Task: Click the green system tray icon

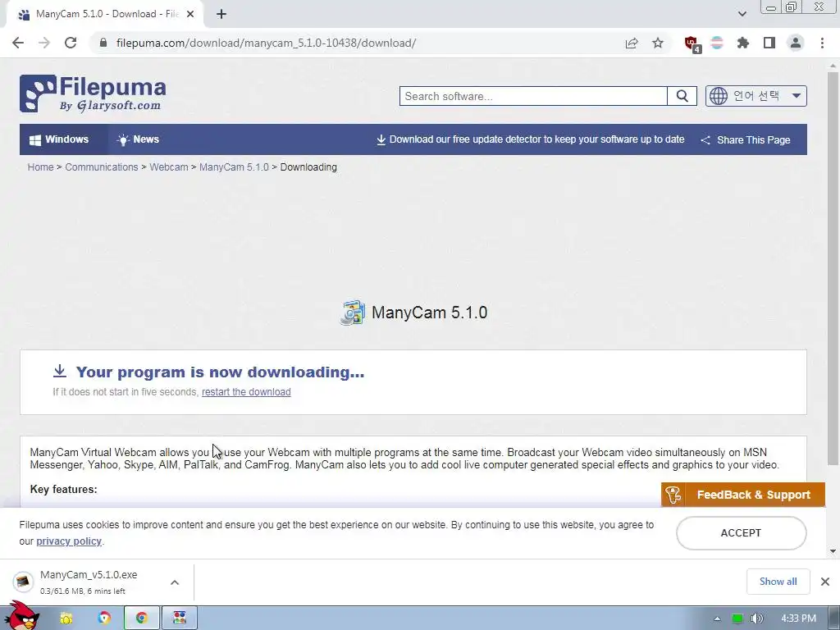Action: pyautogui.click(x=737, y=619)
